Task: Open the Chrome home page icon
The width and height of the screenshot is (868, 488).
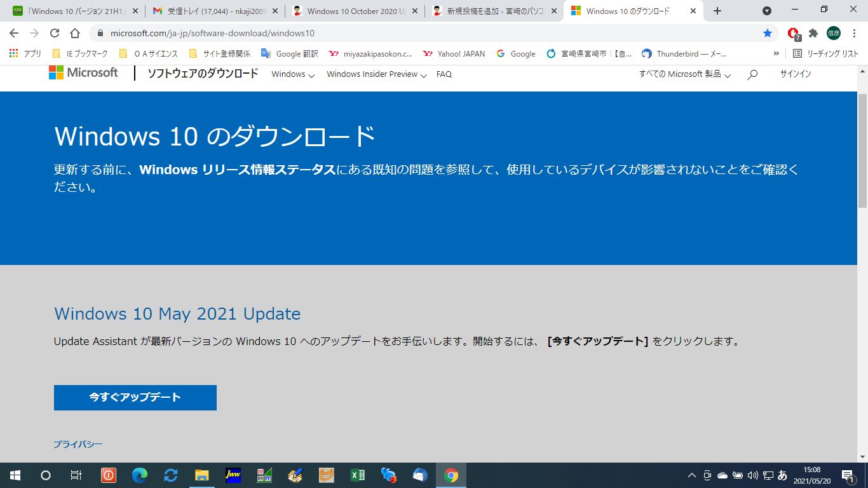Action: (x=75, y=33)
